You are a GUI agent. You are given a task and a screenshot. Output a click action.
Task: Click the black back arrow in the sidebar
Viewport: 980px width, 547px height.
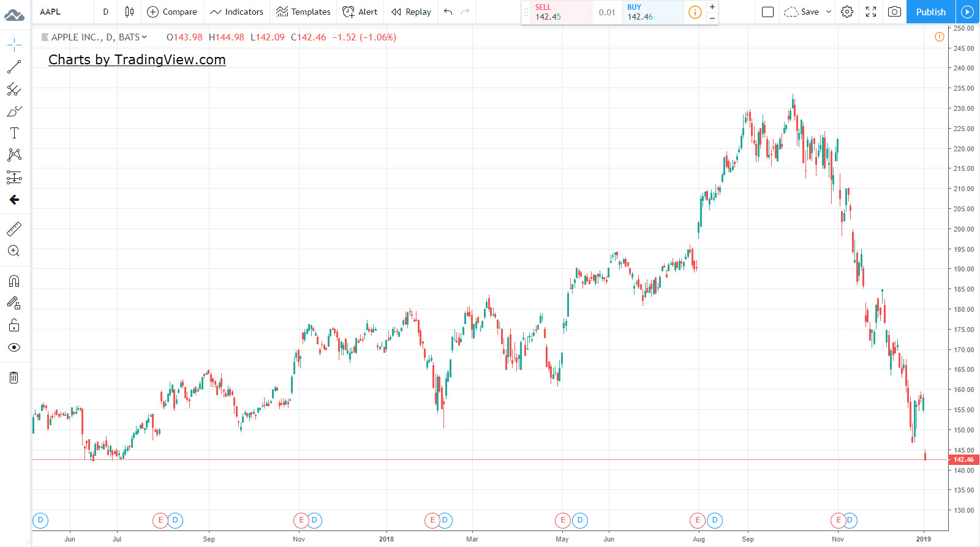tap(14, 200)
